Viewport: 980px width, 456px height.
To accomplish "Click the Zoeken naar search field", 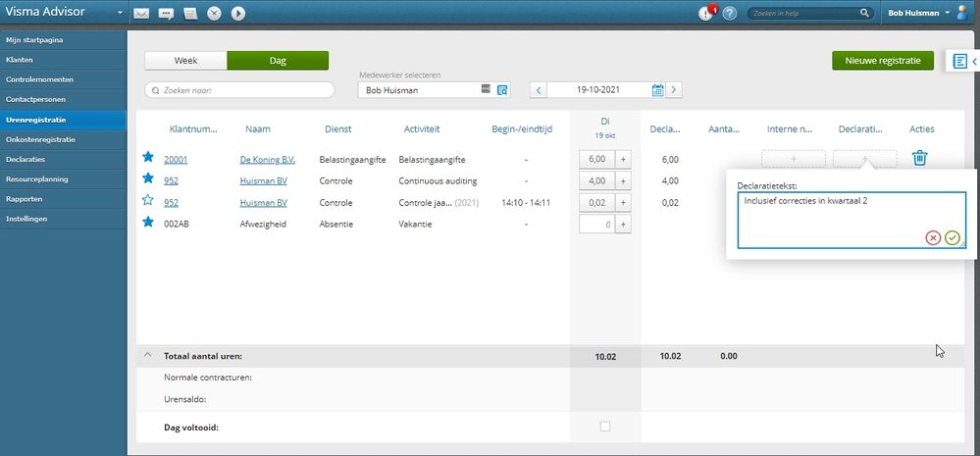I will point(239,90).
